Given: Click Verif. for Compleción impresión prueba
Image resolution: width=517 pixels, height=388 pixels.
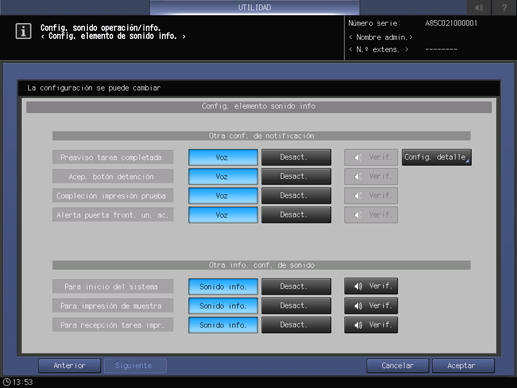Looking at the screenshot, I should coord(371,196).
